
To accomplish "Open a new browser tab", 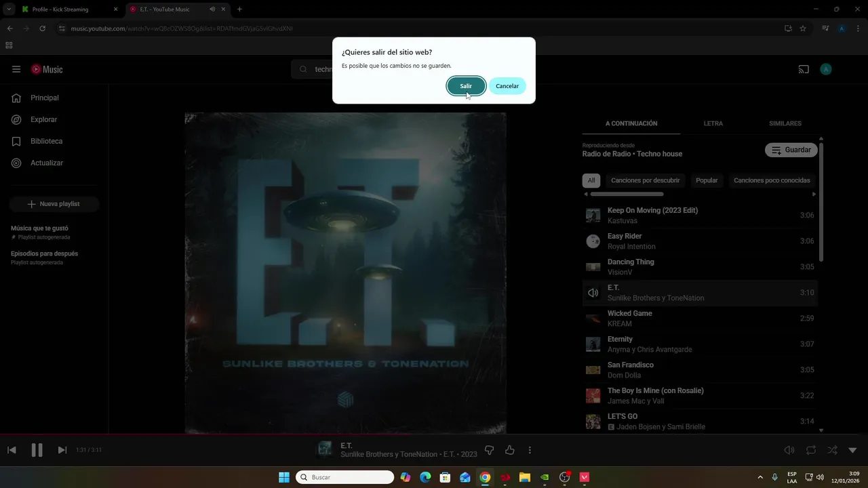I will point(239,9).
